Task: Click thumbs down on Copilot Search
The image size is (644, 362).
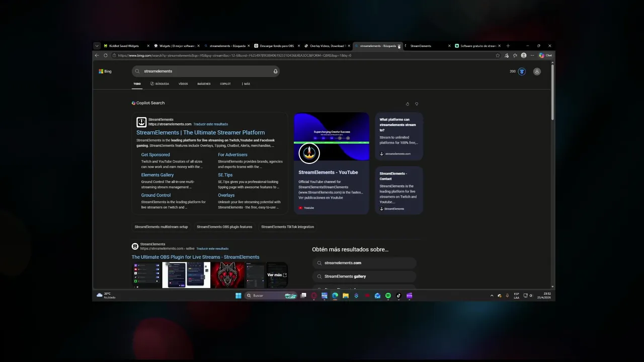Action: (416, 104)
